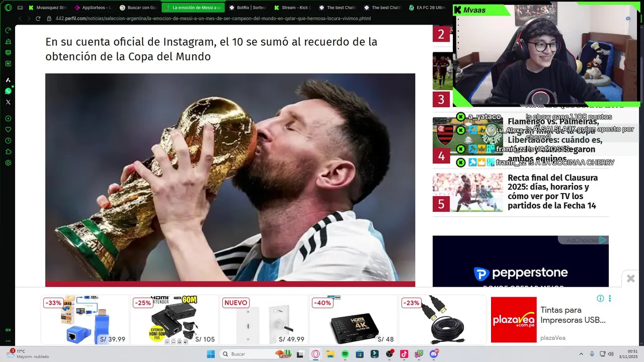The height and width of the screenshot is (362, 644).
Task: View site security lock info
Action: point(49,19)
